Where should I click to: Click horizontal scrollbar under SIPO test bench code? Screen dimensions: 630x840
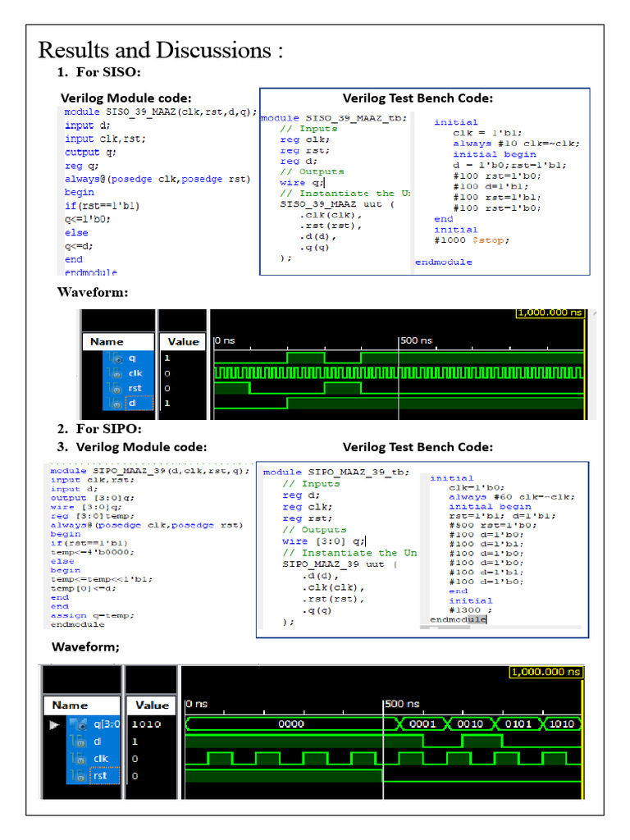[x=501, y=627]
